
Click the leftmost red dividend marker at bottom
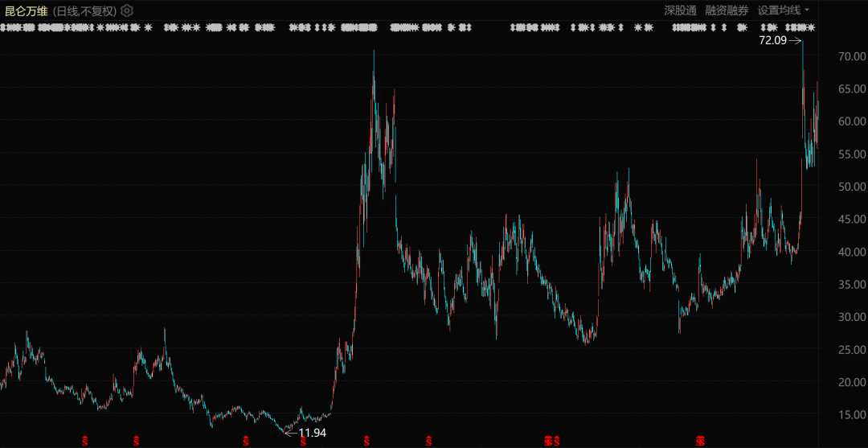(87, 440)
